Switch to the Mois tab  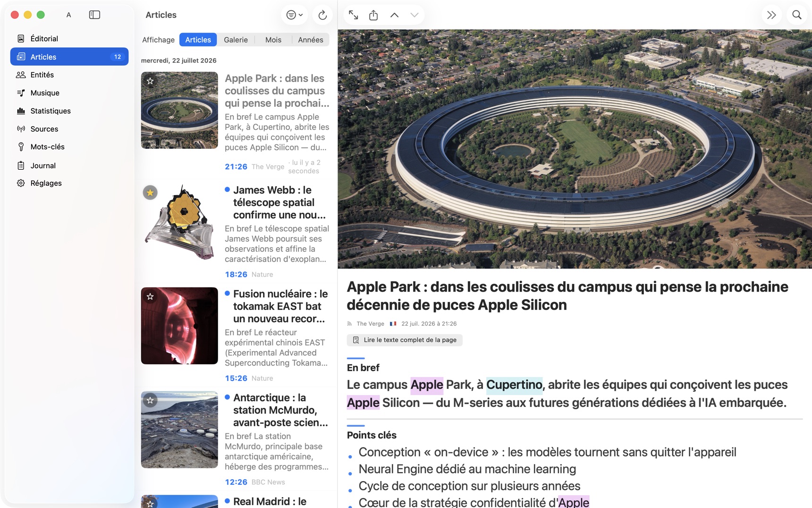click(x=273, y=40)
